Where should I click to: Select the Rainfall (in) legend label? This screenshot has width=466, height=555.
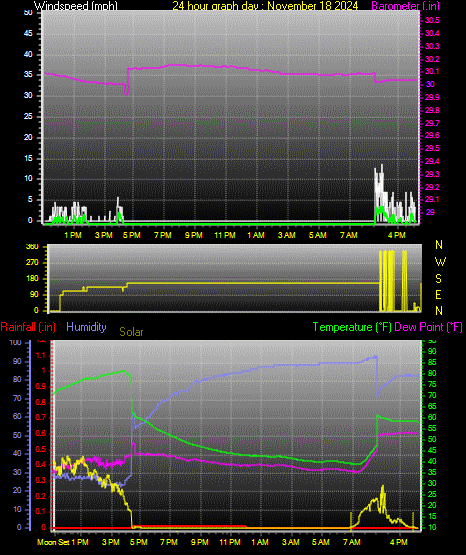click(x=28, y=327)
